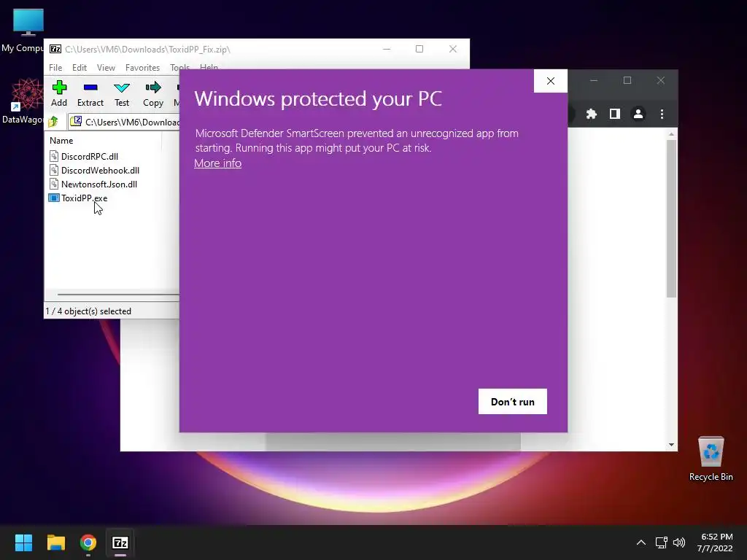This screenshot has width=747, height=560.
Task: Select DiscordWebhook.dll in the archive list
Action: pos(94,170)
